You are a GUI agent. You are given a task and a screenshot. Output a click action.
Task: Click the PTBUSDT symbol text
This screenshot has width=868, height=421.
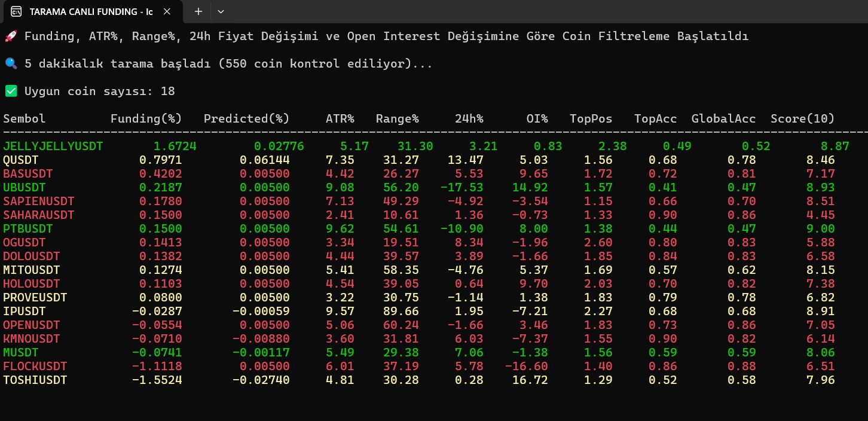[28, 228]
